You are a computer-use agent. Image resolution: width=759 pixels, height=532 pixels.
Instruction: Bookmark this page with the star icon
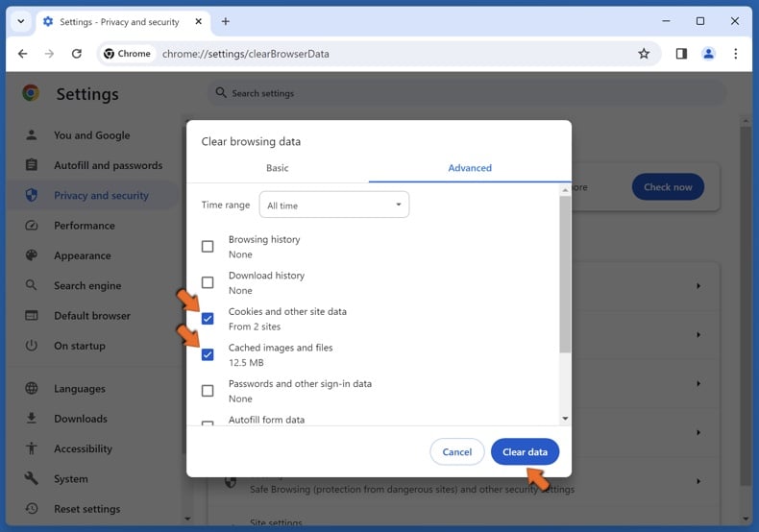coord(644,54)
